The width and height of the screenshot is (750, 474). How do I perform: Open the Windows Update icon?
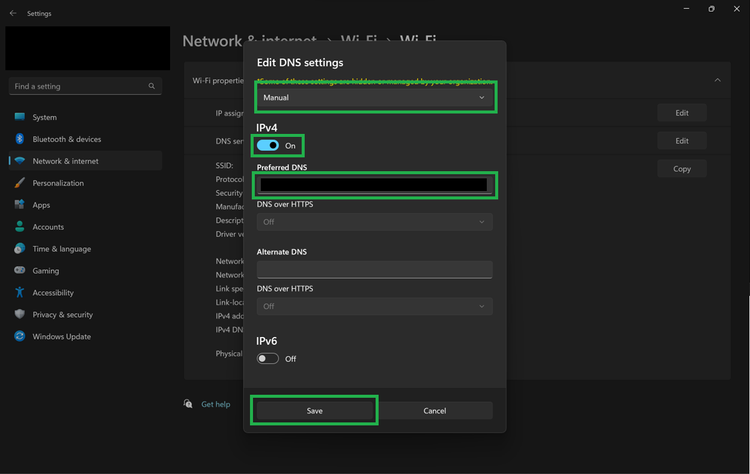pos(19,337)
